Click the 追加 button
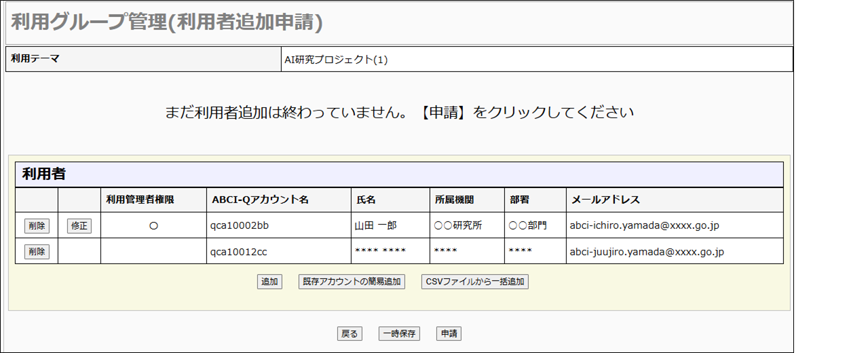This screenshot has width=868, height=353. tap(269, 282)
